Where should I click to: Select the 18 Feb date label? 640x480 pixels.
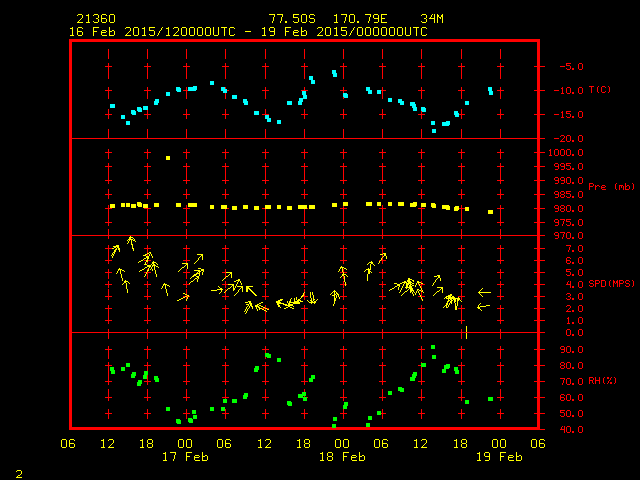341,457
